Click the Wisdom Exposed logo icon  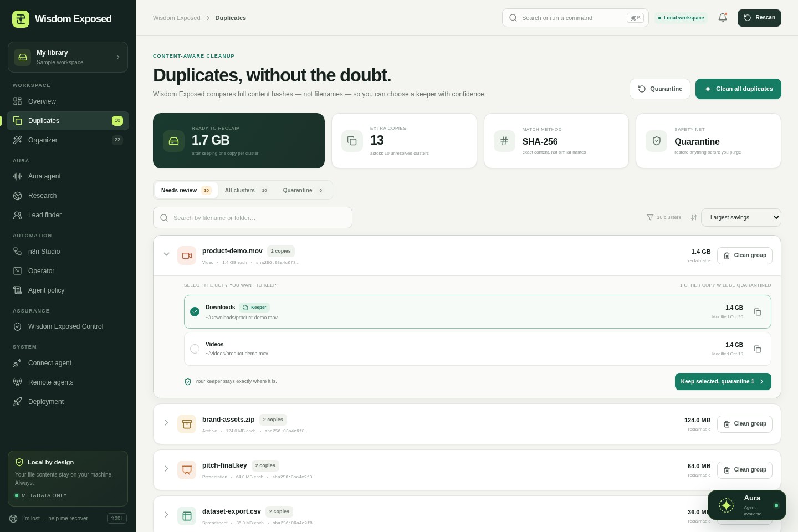pyautogui.click(x=21, y=19)
